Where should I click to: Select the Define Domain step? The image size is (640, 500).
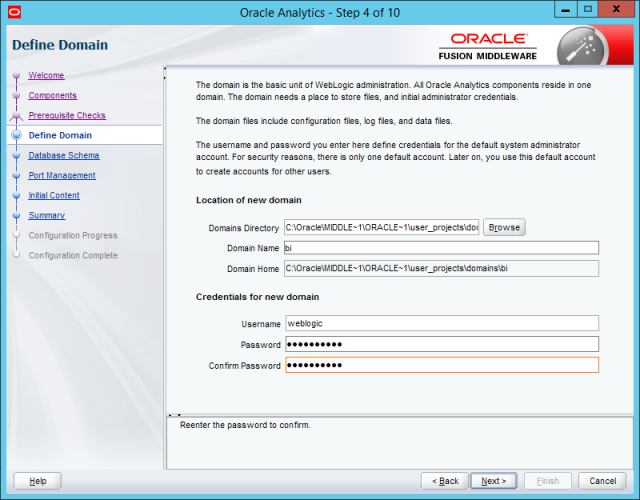tap(60, 136)
